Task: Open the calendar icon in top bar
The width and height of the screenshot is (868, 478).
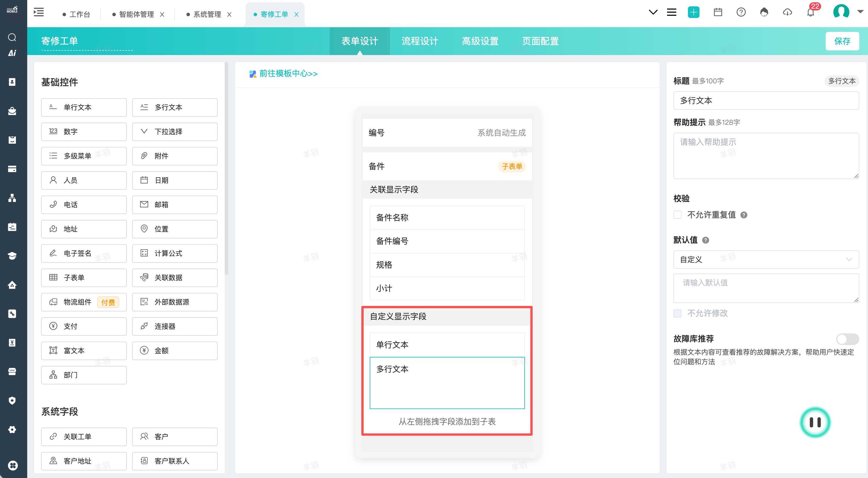Action: [718, 12]
